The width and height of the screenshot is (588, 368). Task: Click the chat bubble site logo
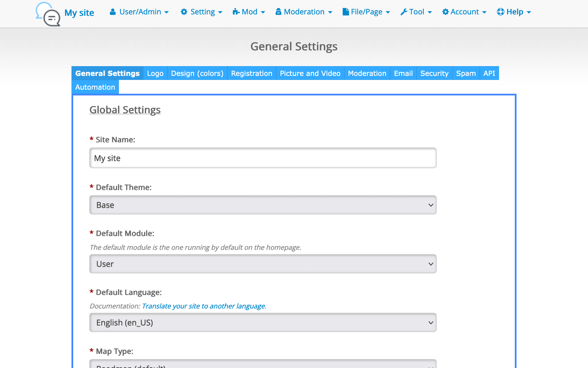pyautogui.click(x=48, y=14)
